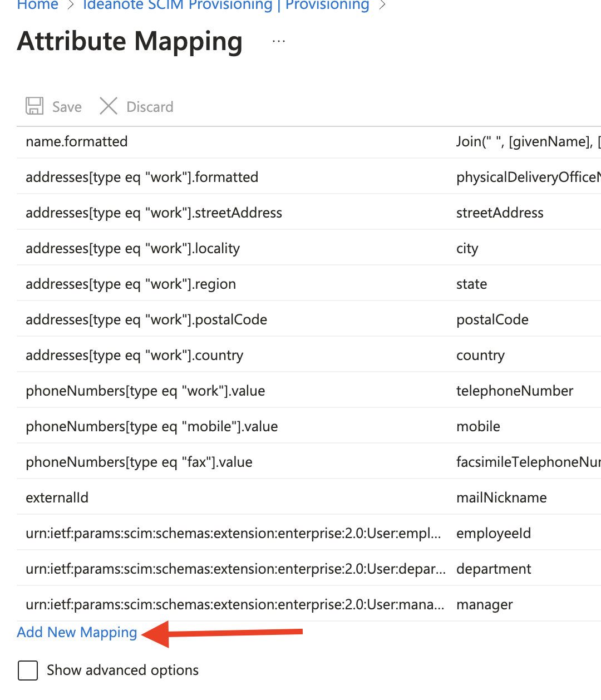
Task: Go to Home breadcrumb
Action: 37,6
